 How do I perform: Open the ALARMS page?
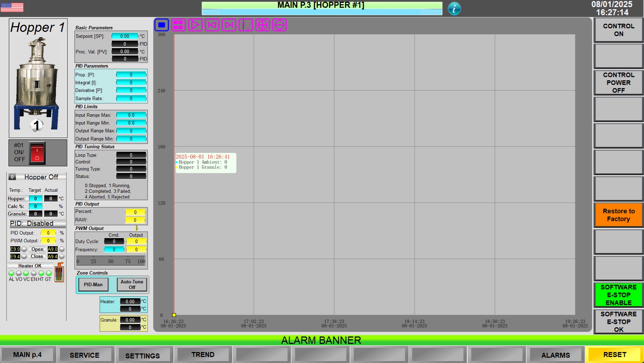[x=555, y=355]
